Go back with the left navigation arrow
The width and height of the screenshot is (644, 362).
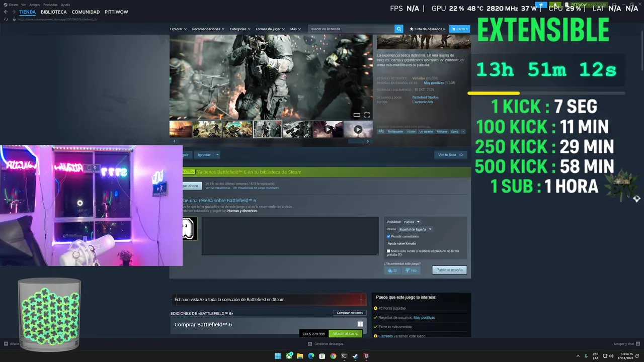[x=6, y=12]
